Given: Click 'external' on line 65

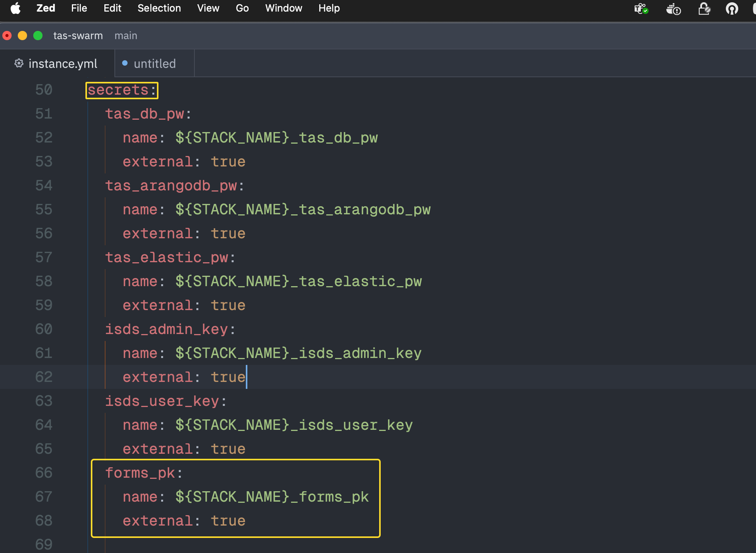Looking at the screenshot, I should [x=158, y=449].
